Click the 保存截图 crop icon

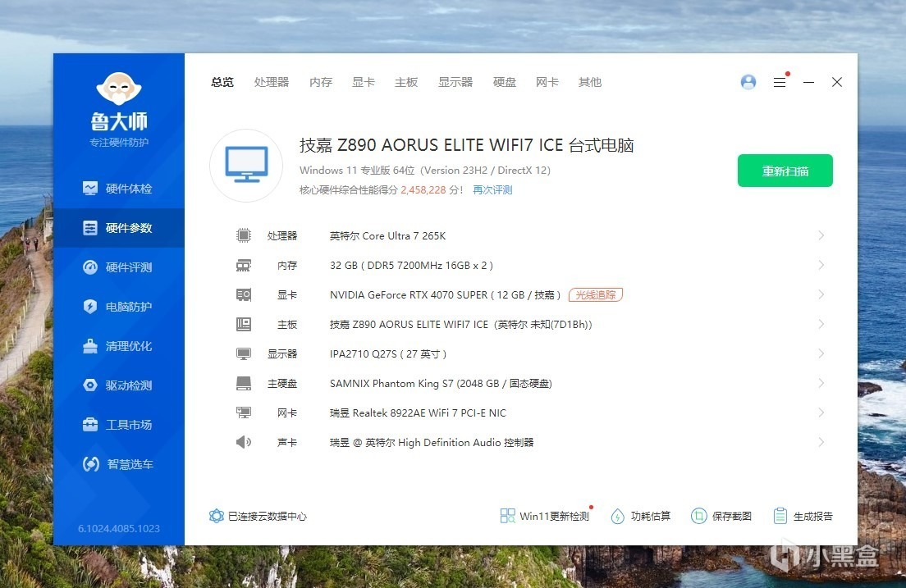[698, 516]
